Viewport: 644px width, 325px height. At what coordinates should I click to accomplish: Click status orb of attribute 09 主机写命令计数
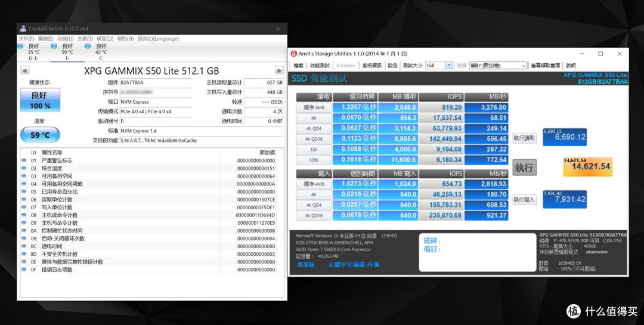[24, 223]
